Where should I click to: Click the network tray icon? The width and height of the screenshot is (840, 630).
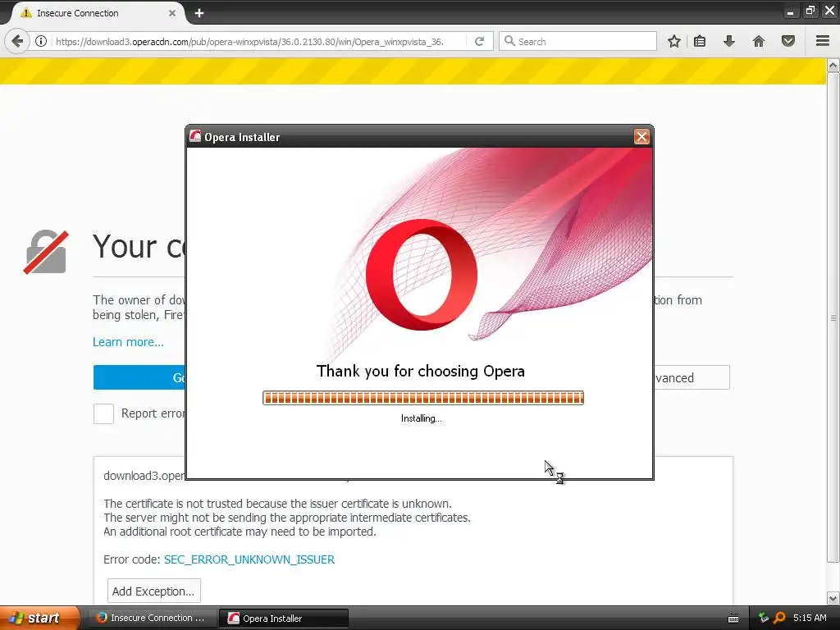(764, 618)
